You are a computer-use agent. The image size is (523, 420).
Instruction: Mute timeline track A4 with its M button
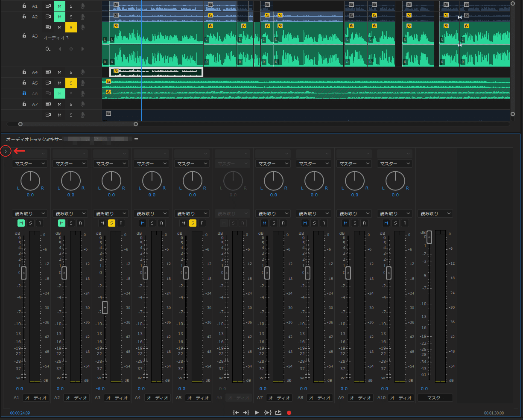(x=59, y=72)
